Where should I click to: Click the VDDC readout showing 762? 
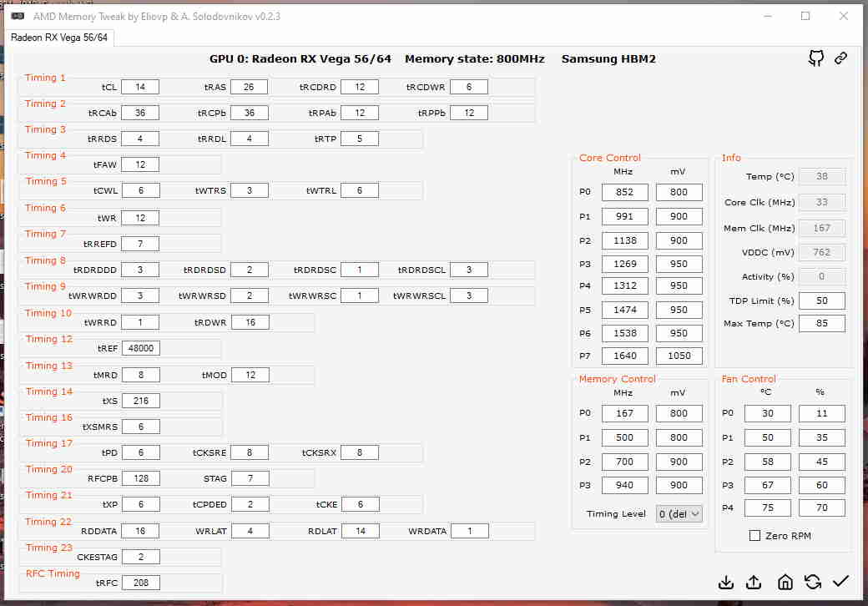[x=821, y=252]
